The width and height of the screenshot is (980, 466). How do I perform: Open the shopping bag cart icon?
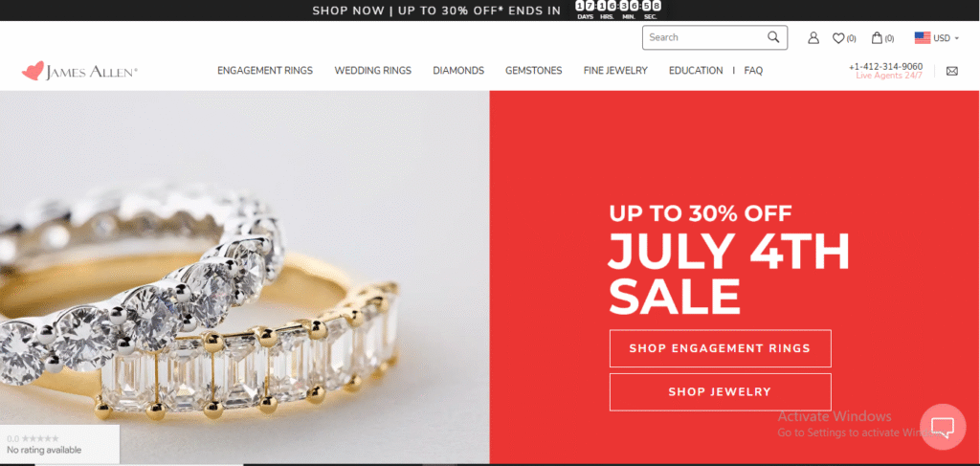pyautogui.click(x=877, y=38)
